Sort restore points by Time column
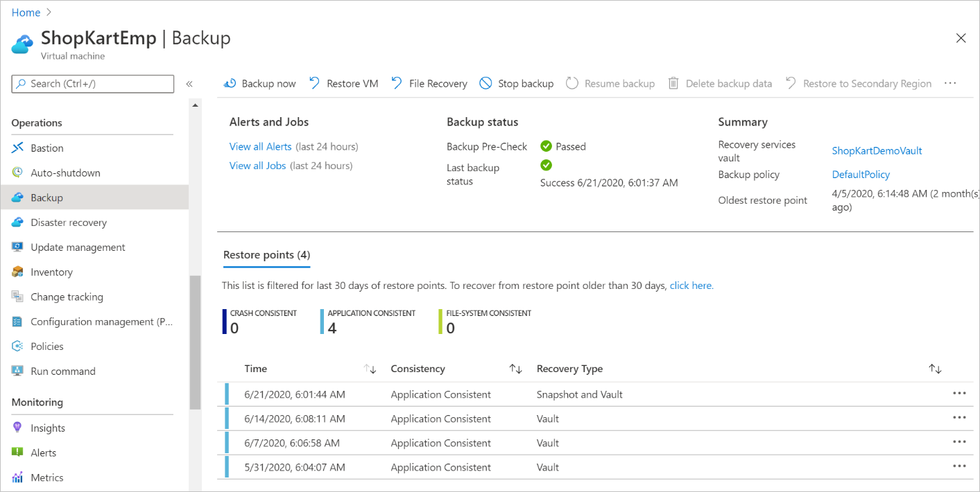Image resolution: width=980 pixels, height=492 pixels. coord(370,369)
